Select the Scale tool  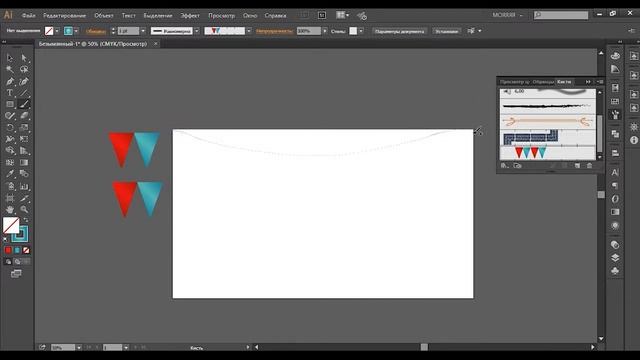[24, 128]
